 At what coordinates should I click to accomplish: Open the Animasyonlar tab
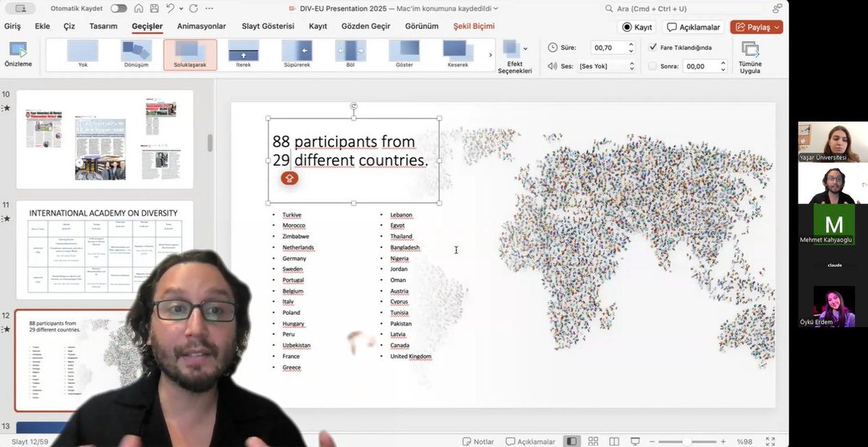(x=202, y=26)
